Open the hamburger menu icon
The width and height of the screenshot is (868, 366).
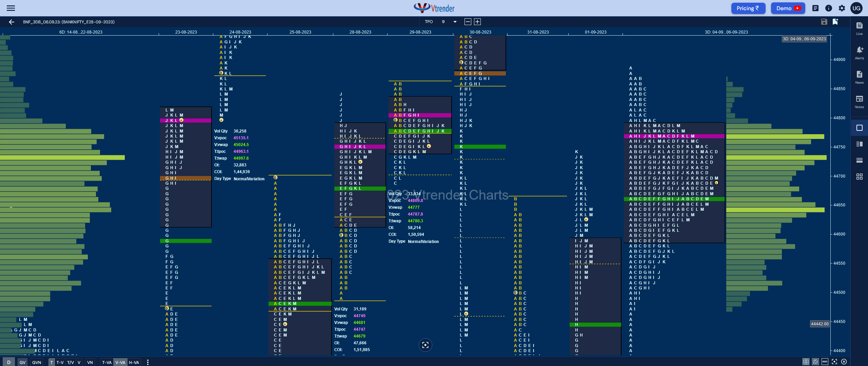(x=11, y=8)
